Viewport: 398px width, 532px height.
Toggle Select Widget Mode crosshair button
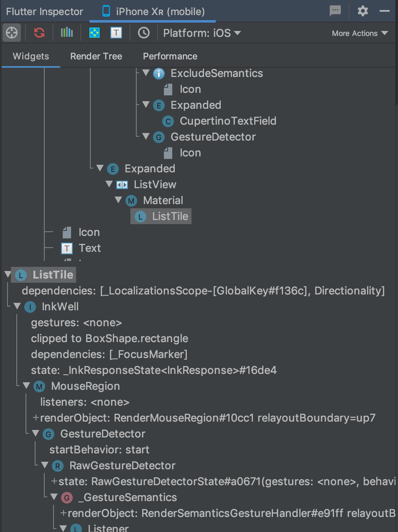click(12, 33)
